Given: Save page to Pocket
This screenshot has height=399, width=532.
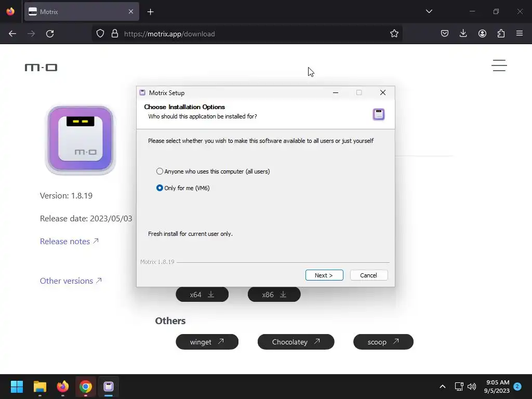Looking at the screenshot, I should click(x=445, y=34).
